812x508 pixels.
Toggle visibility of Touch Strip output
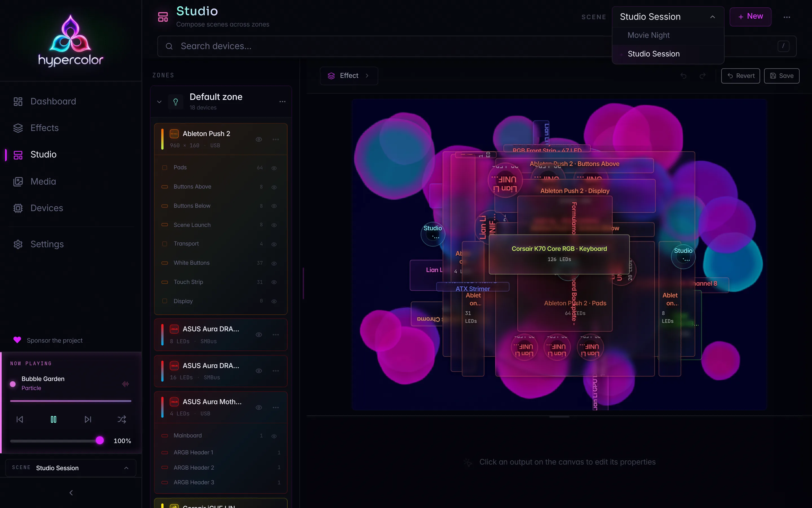274,282
